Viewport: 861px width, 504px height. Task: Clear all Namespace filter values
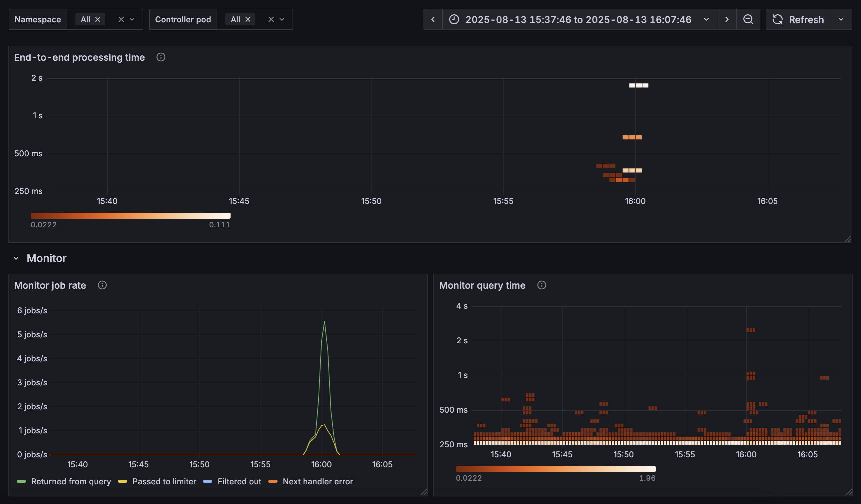coord(121,19)
